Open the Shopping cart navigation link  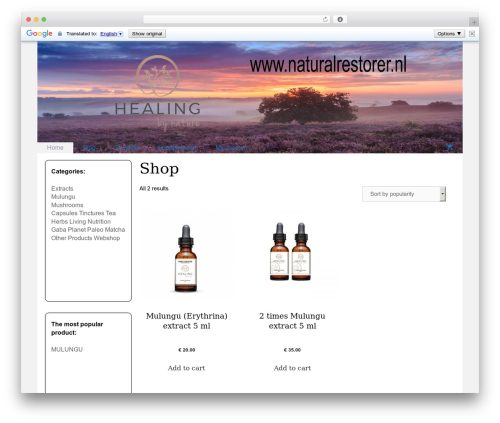tap(177, 147)
